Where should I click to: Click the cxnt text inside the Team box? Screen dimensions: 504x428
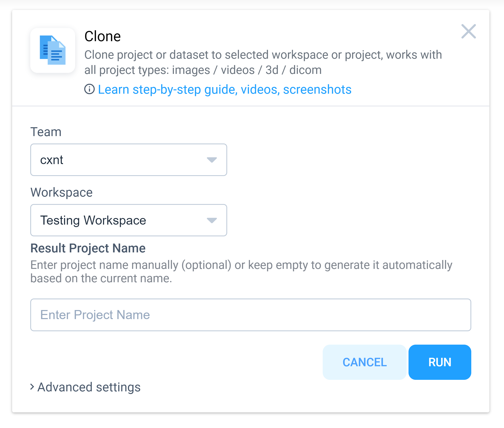coord(52,160)
